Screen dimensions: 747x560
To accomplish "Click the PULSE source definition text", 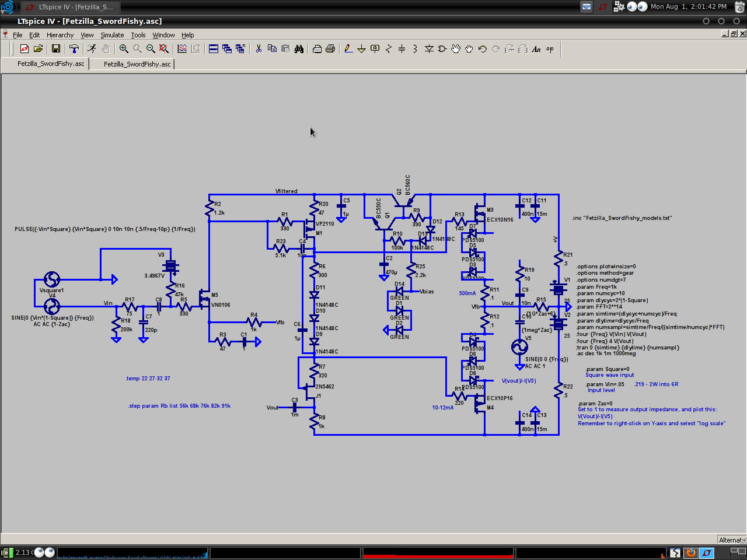I will pos(105,229).
